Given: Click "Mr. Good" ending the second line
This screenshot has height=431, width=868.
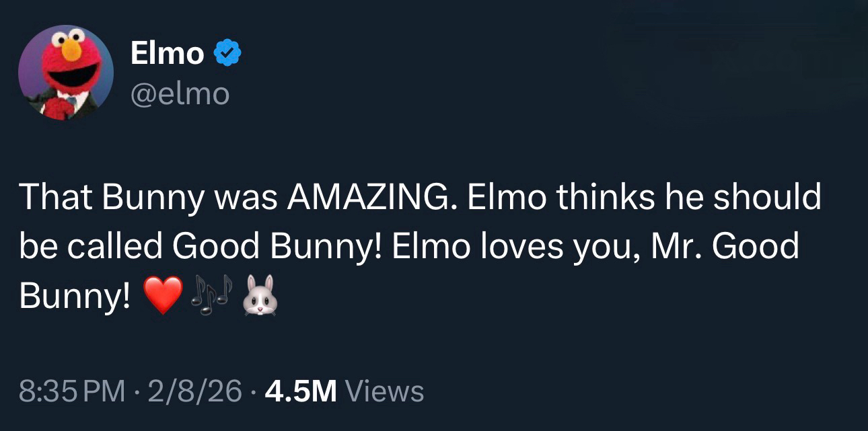Looking at the screenshot, I should pos(725,247).
